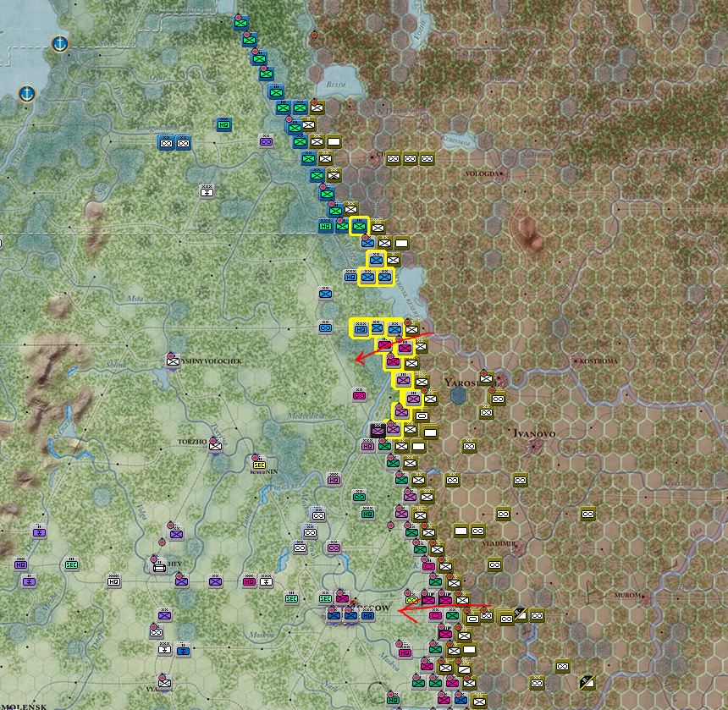Click the northern anchor port marker on the lake

60,44
